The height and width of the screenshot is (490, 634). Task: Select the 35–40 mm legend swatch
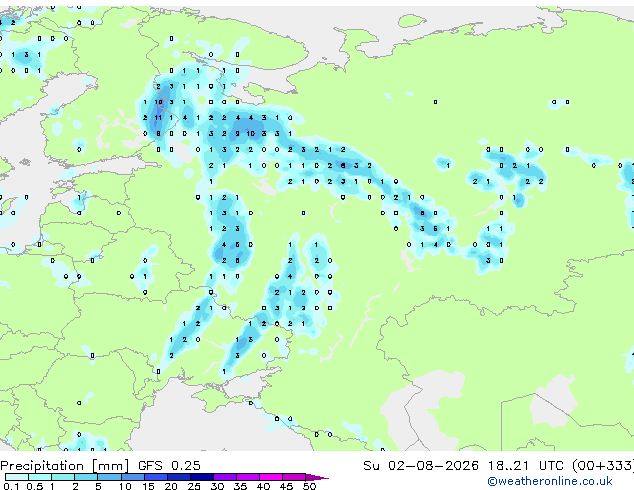tap(248, 477)
